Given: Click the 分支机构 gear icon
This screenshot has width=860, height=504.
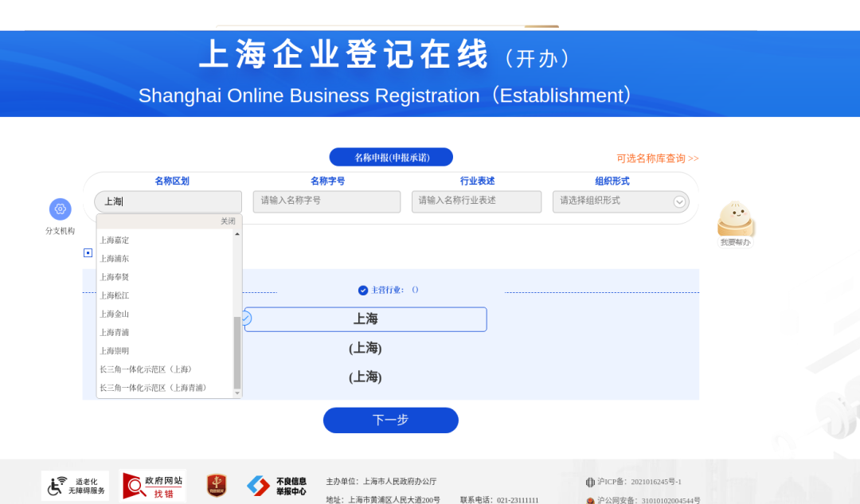Looking at the screenshot, I should (x=61, y=209).
